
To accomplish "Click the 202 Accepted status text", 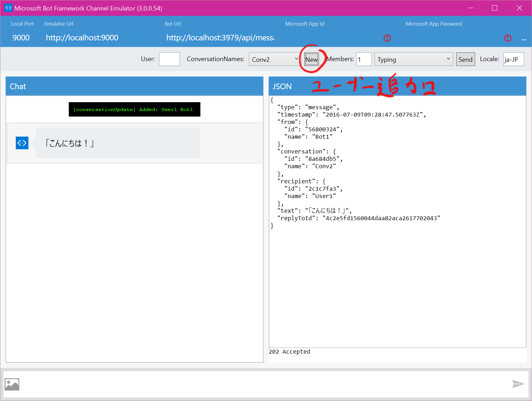I will coord(290,351).
